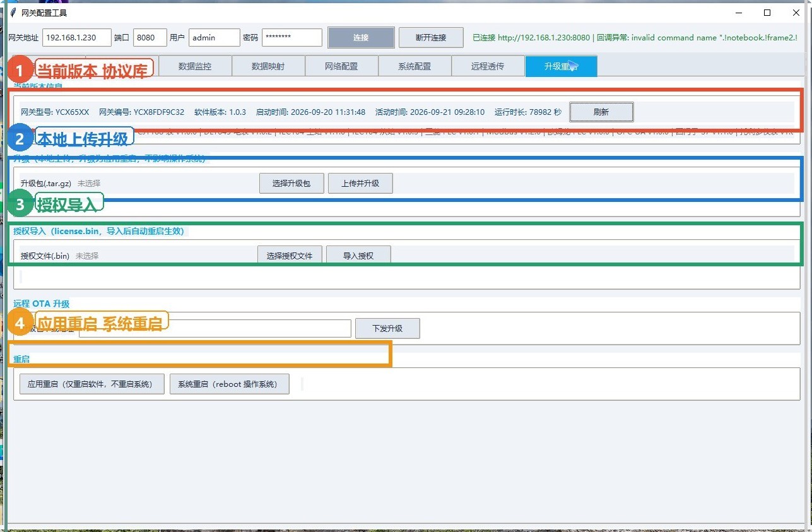Click the 远程 OTA 升级 section heading

point(42,304)
